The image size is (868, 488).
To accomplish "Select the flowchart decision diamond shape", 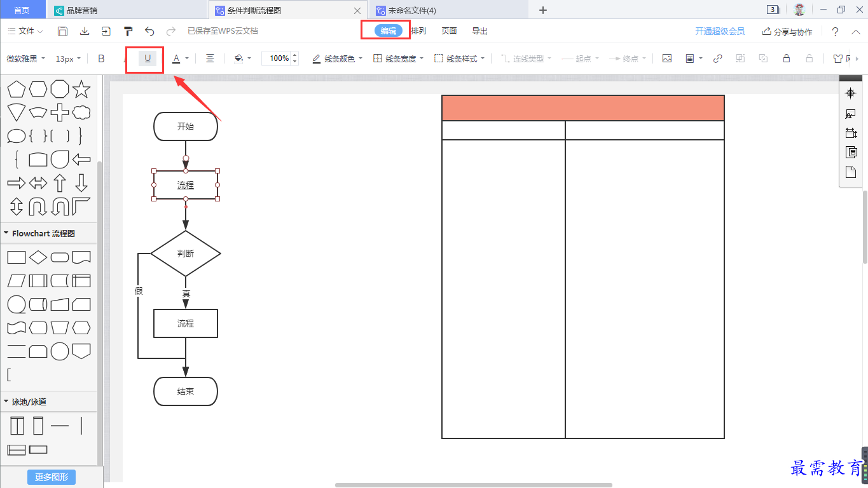I will point(38,257).
